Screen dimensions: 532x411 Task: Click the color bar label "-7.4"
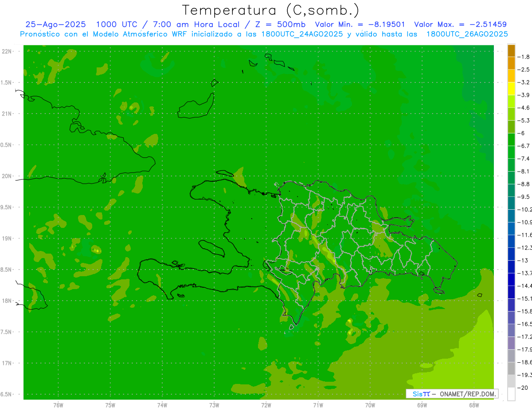tap(524, 159)
